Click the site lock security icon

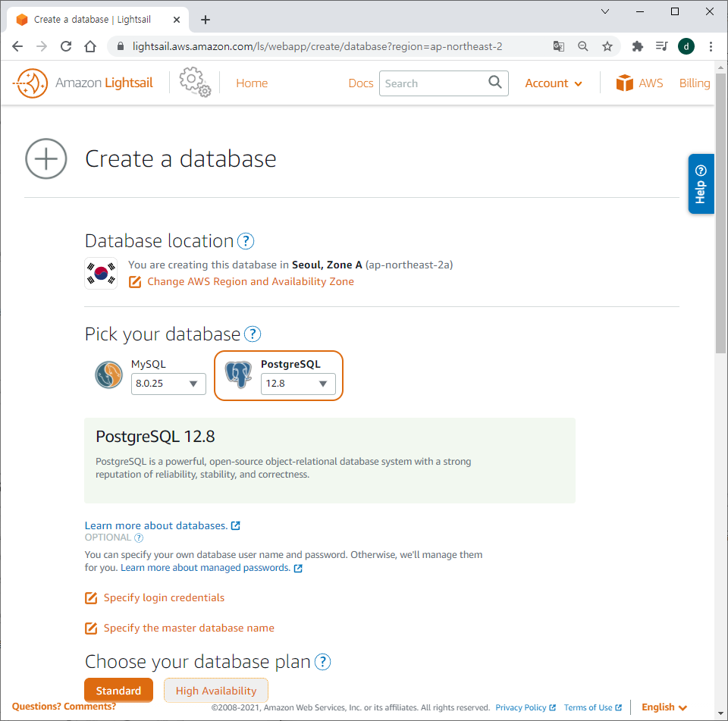pos(121,46)
